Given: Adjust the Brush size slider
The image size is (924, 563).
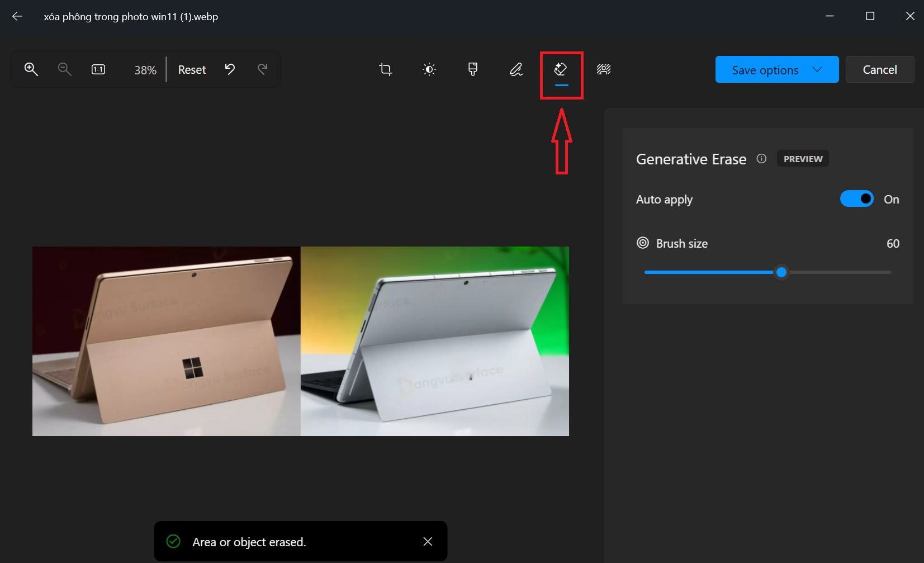Looking at the screenshot, I should click(x=781, y=272).
